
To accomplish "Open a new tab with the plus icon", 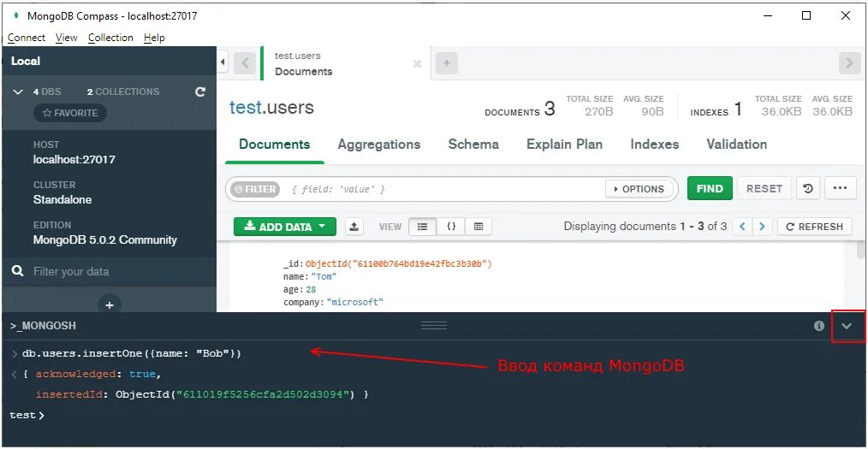I will 447,63.
